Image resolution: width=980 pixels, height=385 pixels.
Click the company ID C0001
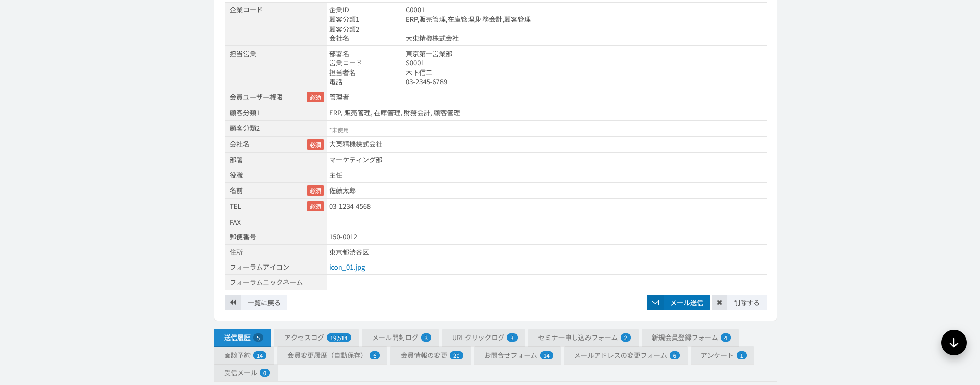(415, 10)
